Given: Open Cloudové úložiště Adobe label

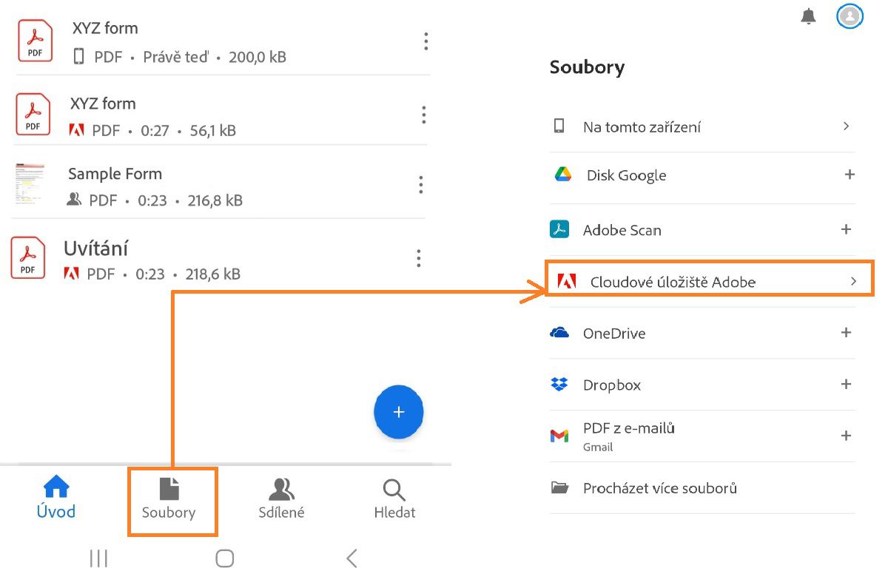Looking at the screenshot, I should tap(673, 282).
